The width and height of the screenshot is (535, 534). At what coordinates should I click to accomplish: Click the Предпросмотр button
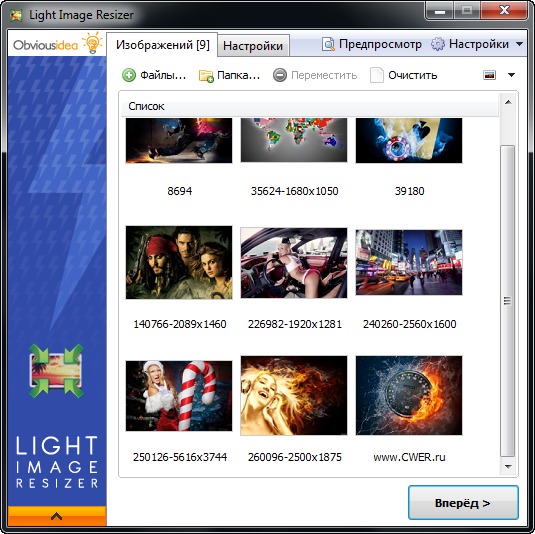coord(372,44)
